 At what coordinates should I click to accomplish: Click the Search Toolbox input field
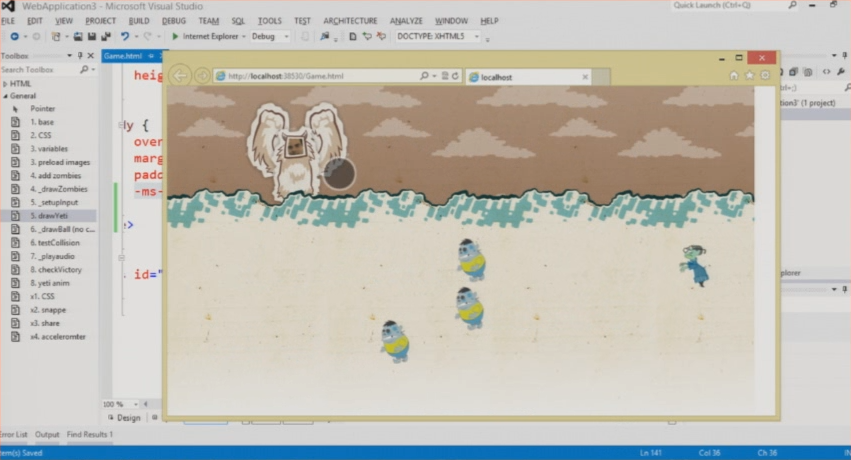click(x=38, y=69)
